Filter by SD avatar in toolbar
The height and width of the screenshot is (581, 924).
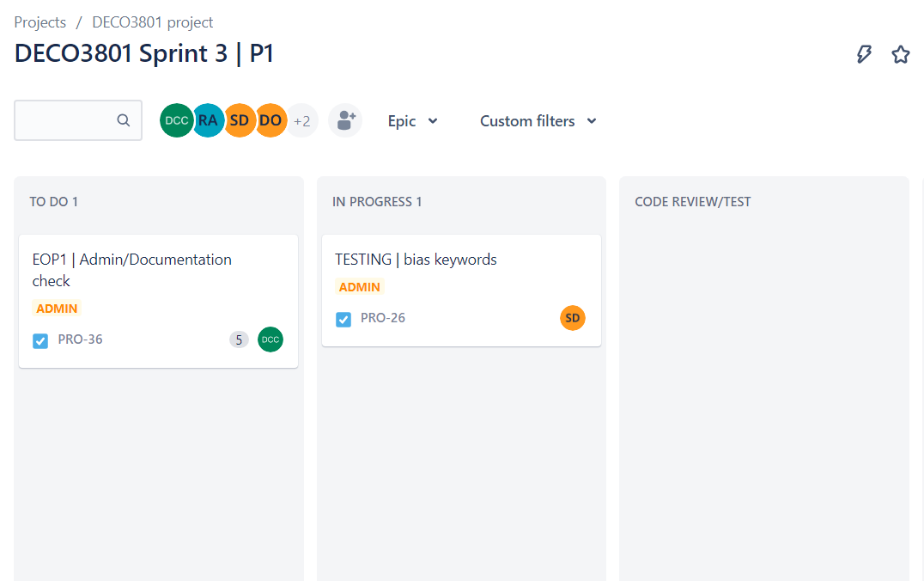(x=240, y=120)
